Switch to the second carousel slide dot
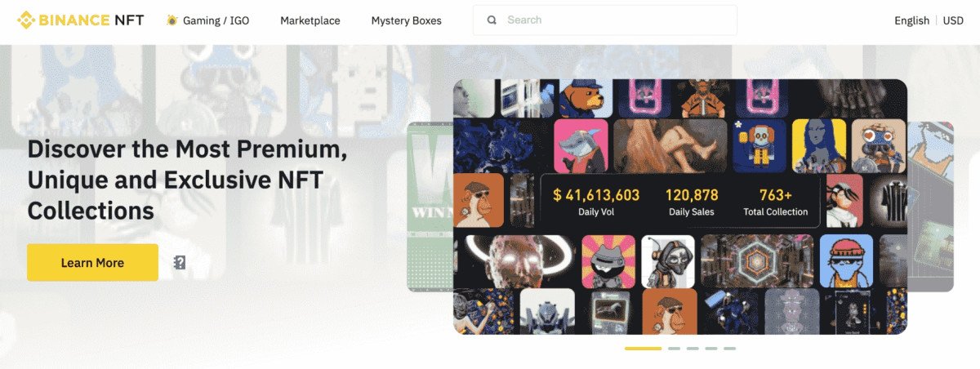Viewport: 980px width, 369px height. point(674,349)
